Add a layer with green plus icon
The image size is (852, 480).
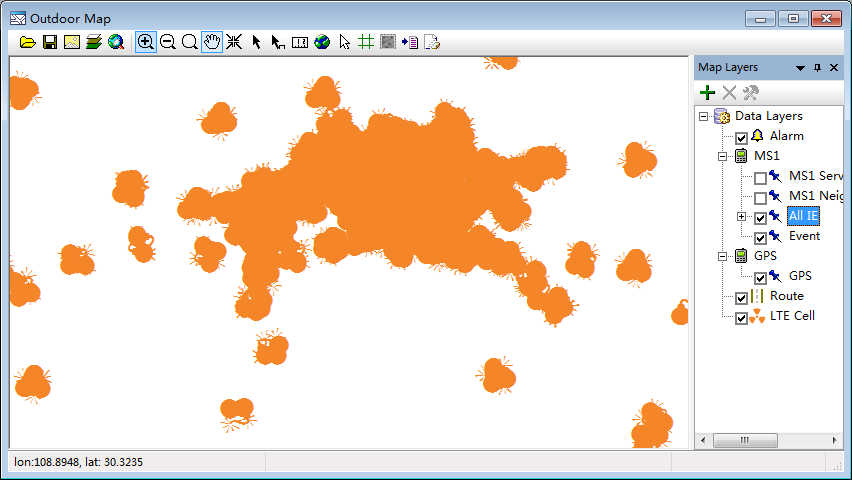[x=707, y=93]
